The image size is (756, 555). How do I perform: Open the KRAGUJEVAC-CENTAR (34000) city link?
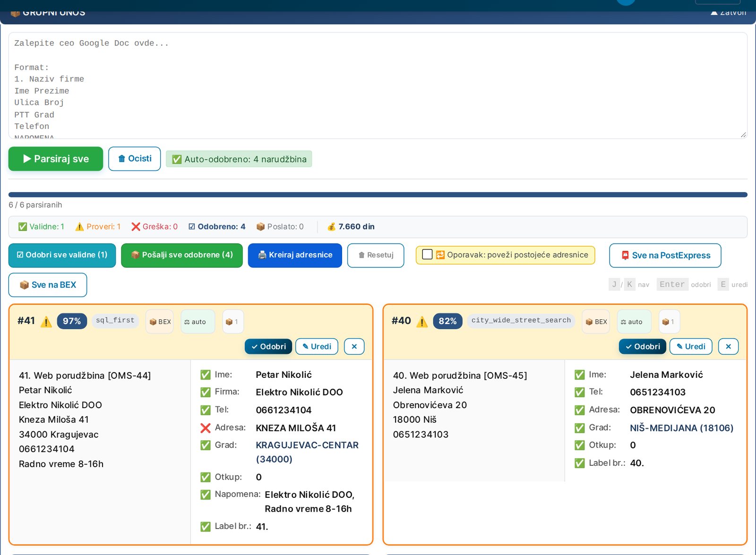(307, 452)
